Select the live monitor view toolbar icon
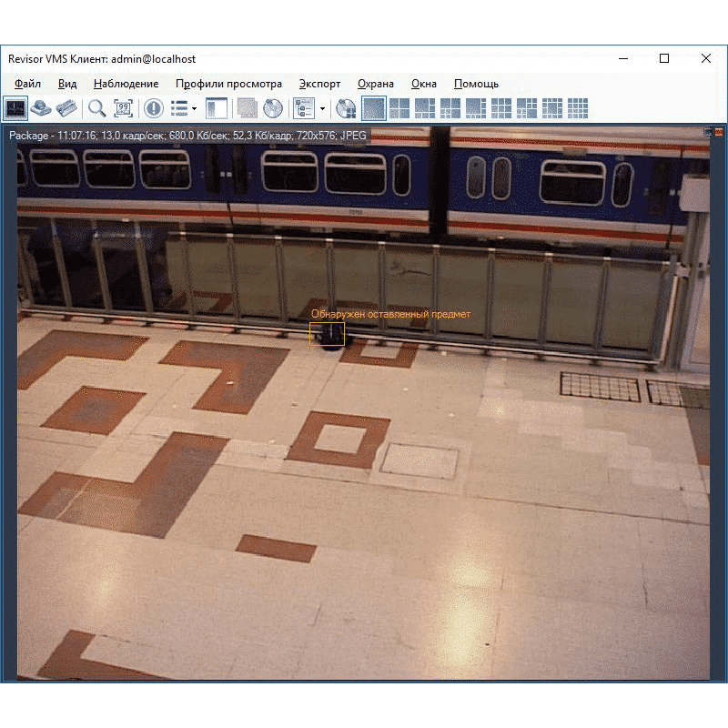Screen dimensions: 728x728 tap(15, 108)
